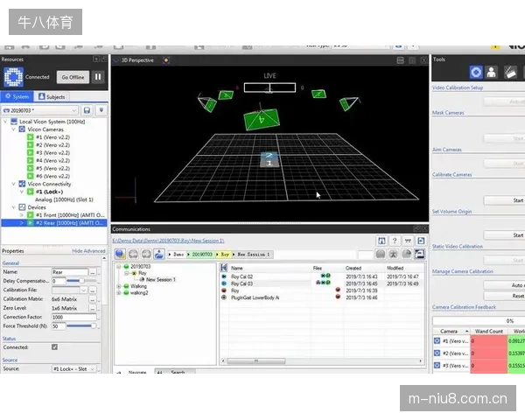Select camera #2 (Vero v2.2) in tree
525x420 pixels.
click(x=52, y=144)
